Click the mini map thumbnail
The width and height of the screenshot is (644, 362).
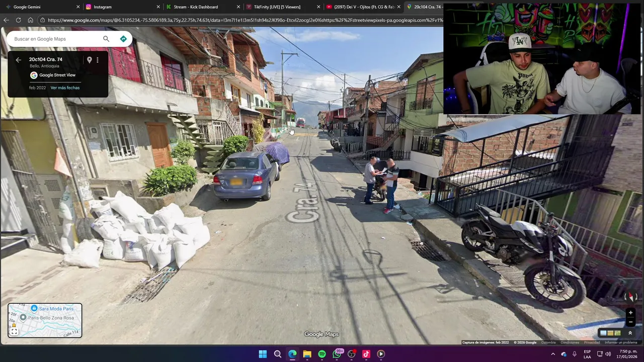[45, 320]
